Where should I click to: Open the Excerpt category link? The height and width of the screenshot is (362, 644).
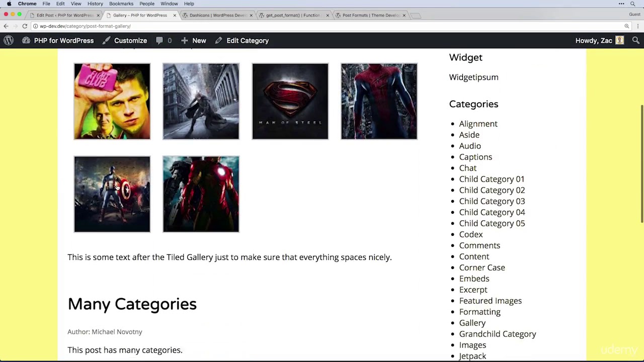[473, 290]
